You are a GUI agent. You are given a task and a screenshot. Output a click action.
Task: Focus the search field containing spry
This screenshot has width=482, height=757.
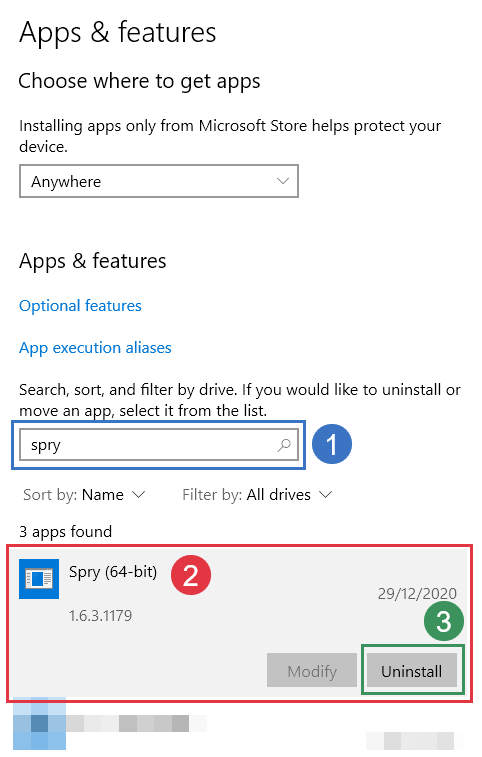tap(159, 445)
